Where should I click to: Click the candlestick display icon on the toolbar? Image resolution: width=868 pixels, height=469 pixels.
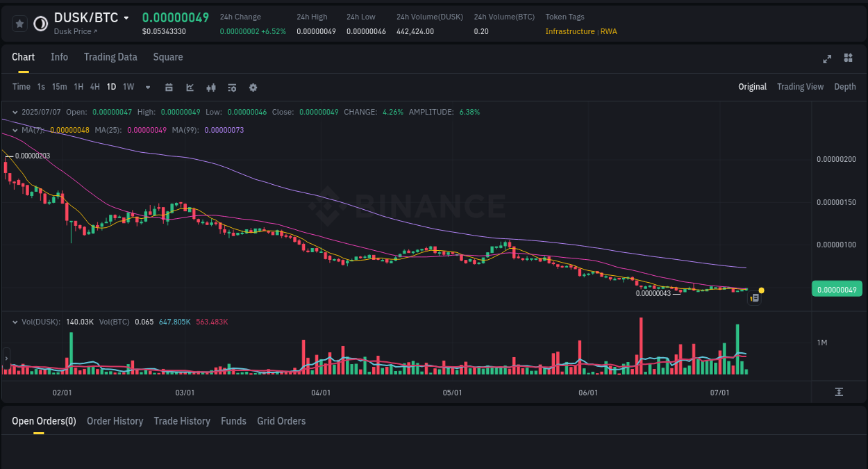(x=210, y=87)
